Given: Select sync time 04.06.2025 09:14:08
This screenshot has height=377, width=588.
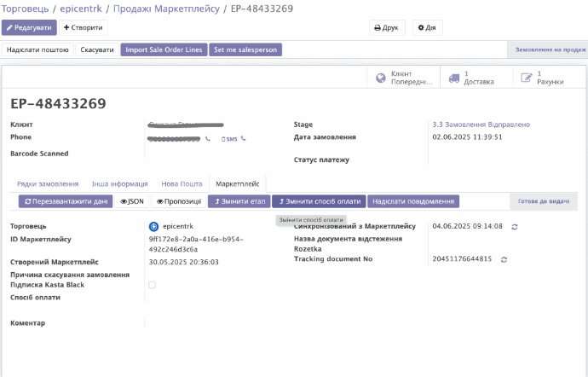Looking at the screenshot, I should point(467,226).
